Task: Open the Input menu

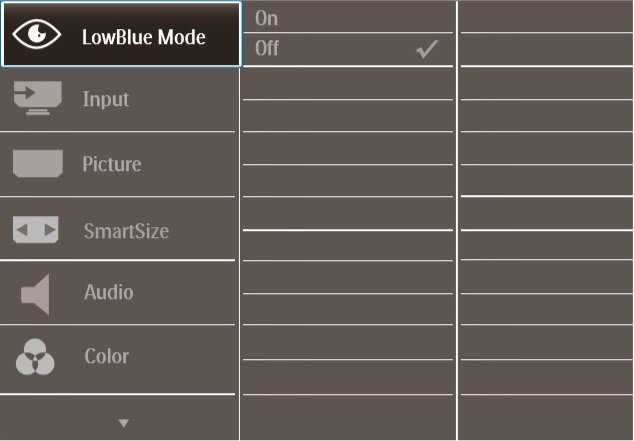Action: pos(117,99)
